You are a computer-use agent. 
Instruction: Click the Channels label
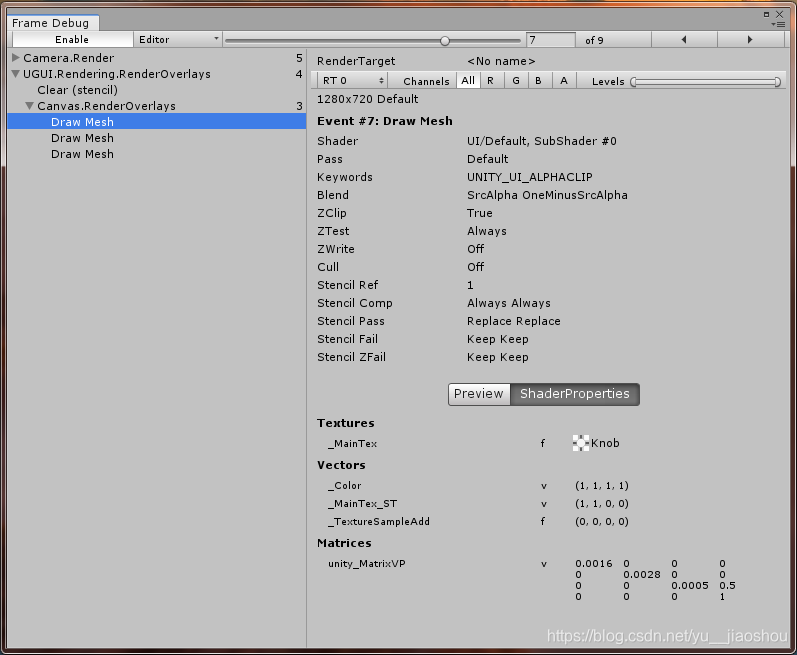point(426,81)
